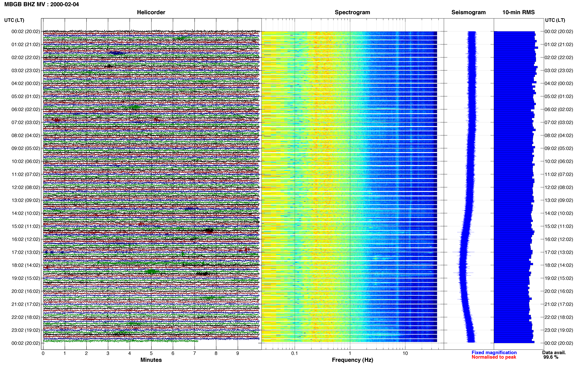Click left time label '05:02 (01:02)'
Image resolution: width=588 pixels, height=368 pixels.
tap(26, 96)
